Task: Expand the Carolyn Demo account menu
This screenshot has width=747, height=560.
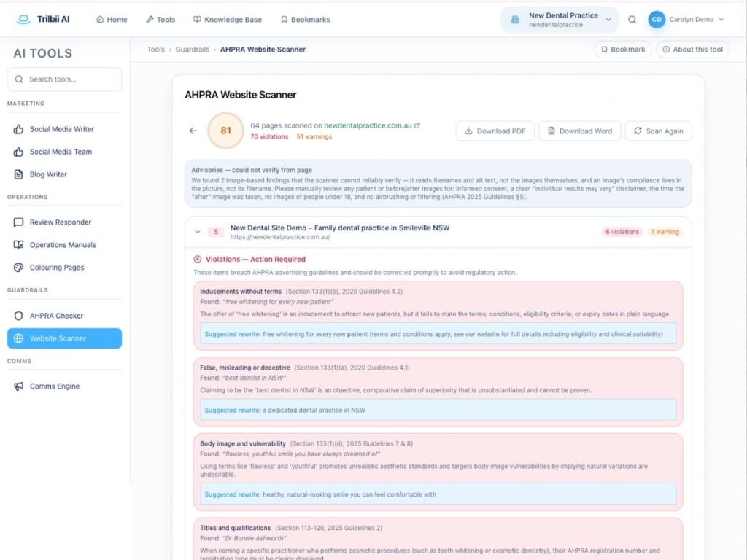Action: (696, 20)
